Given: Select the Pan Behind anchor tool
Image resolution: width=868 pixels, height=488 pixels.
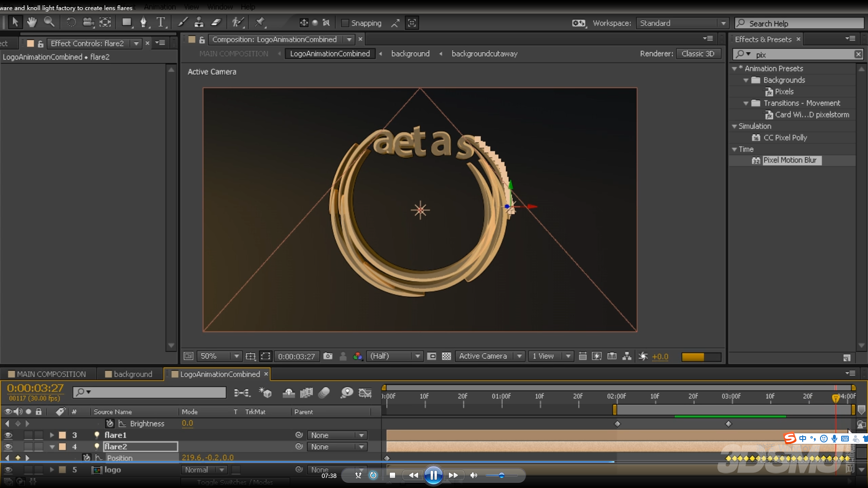Looking at the screenshot, I should (105, 22).
